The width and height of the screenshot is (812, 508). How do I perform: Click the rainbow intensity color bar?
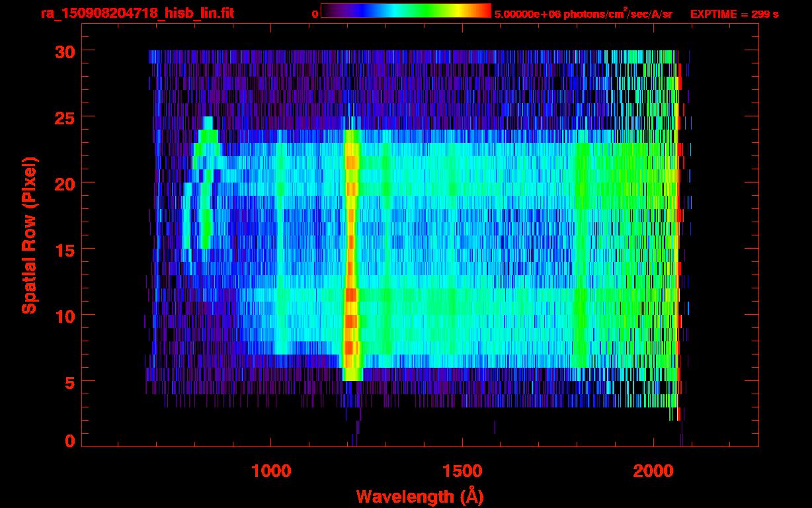pyautogui.click(x=406, y=11)
